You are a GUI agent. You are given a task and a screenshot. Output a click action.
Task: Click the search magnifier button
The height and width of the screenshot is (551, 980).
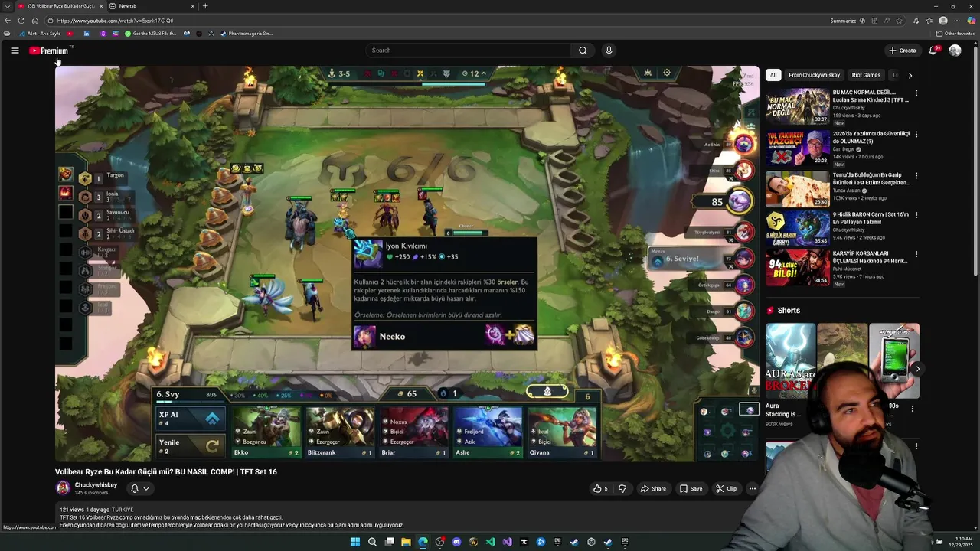pyautogui.click(x=583, y=51)
